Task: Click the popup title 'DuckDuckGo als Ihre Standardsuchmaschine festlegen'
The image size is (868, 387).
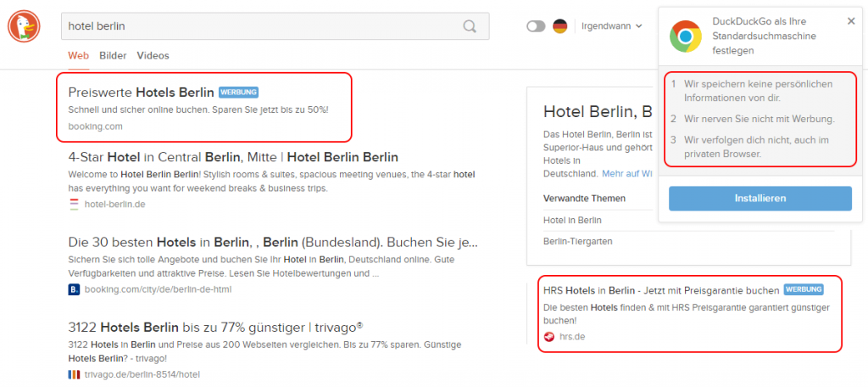Action: [764, 36]
